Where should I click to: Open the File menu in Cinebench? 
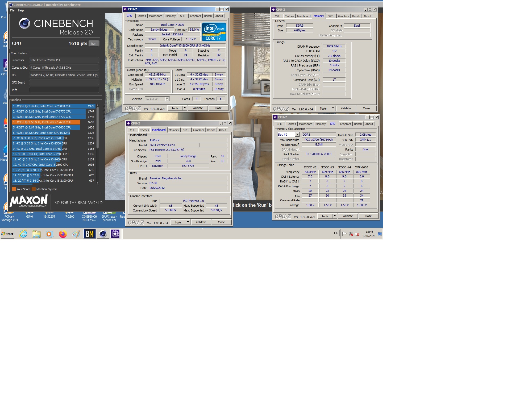[12, 10]
